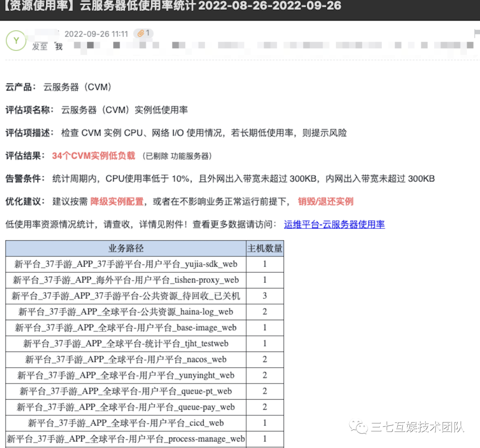The width and height of the screenshot is (480, 448).
Task: Click the sender avatar with letter Y
Action: [16, 41]
